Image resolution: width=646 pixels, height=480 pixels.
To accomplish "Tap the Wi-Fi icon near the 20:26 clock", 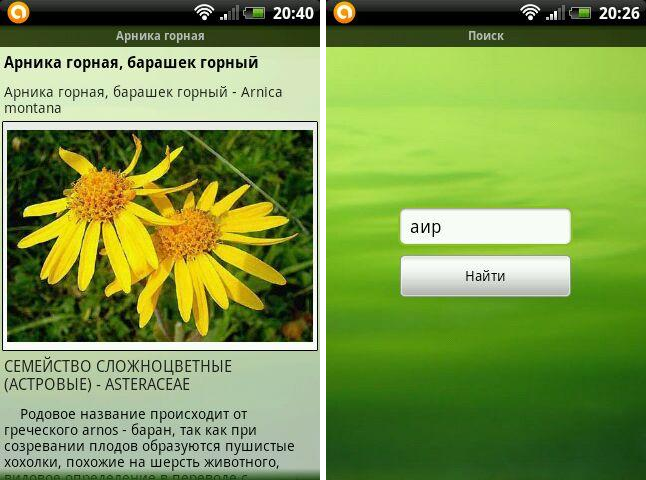I will (530, 13).
